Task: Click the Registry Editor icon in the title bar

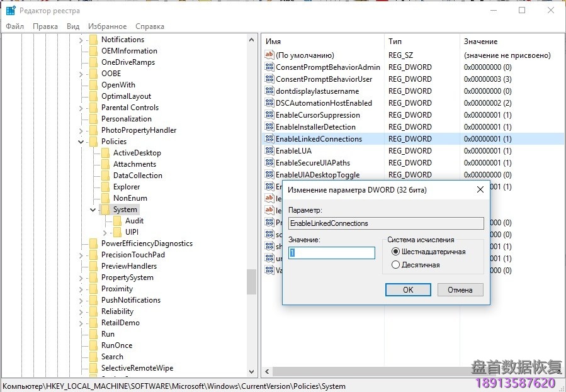Action: pyautogui.click(x=11, y=11)
